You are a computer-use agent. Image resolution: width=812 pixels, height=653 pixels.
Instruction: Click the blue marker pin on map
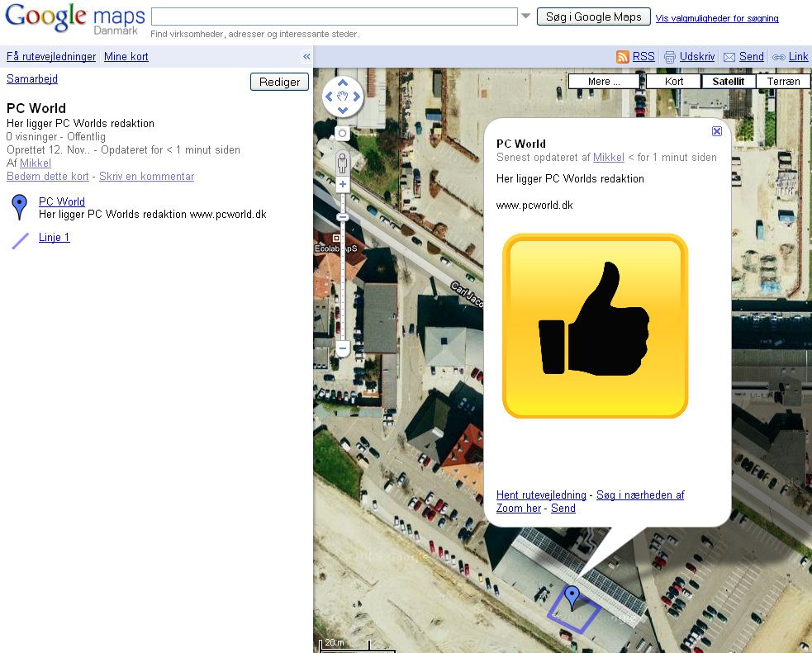572,598
